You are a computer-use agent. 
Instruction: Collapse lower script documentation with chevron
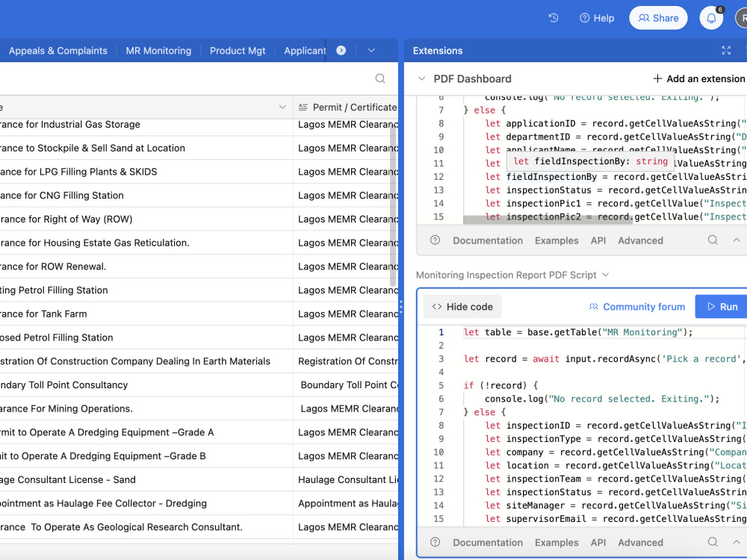click(737, 542)
